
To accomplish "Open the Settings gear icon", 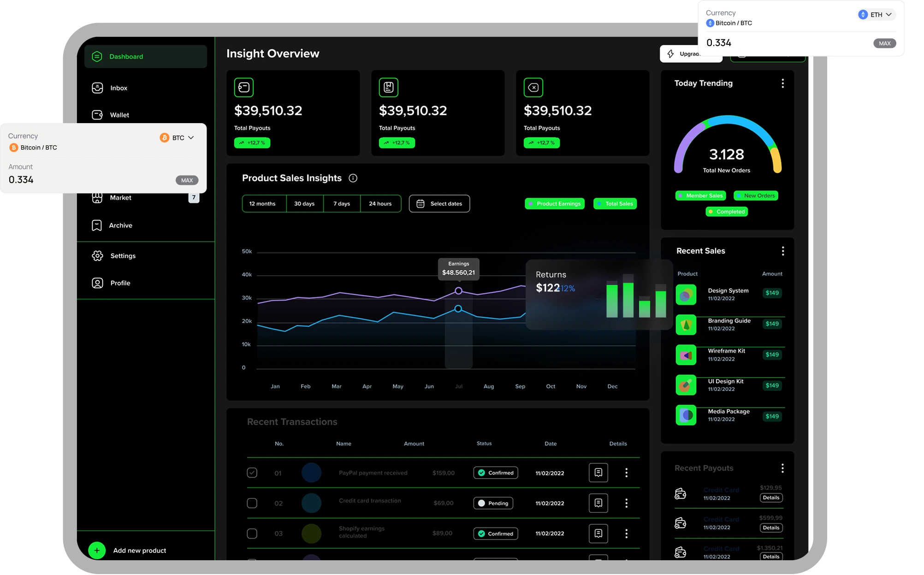I will (97, 256).
